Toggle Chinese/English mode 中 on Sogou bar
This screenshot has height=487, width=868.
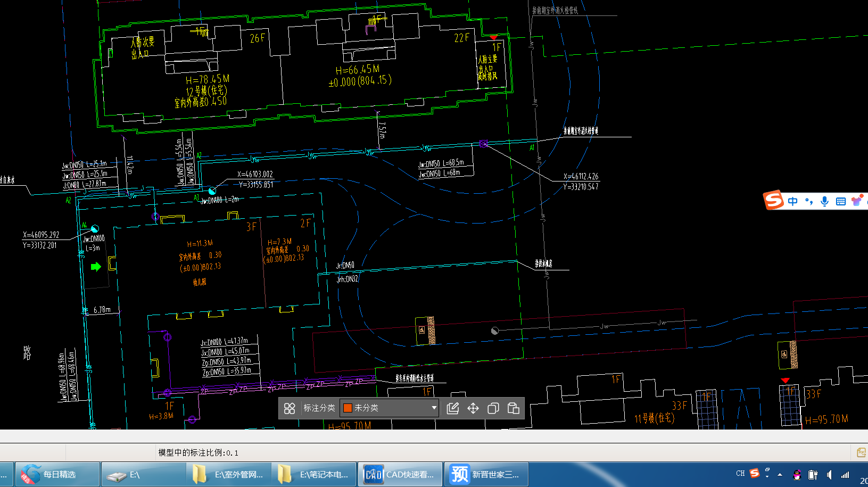pos(793,201)
